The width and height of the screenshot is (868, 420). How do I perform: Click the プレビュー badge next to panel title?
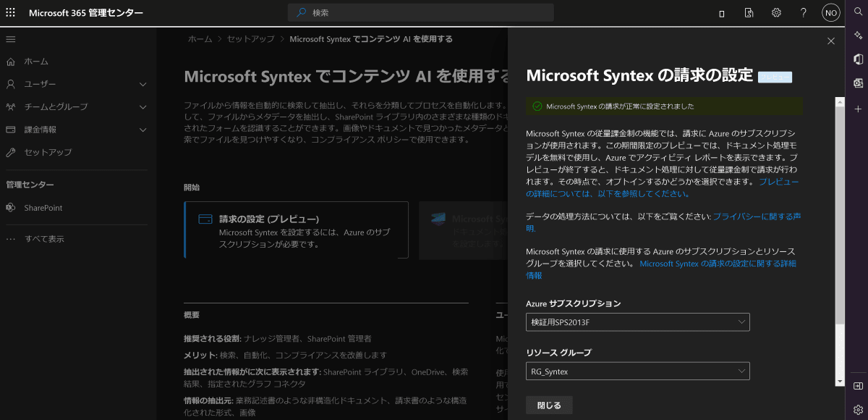(x=775, y=77)
